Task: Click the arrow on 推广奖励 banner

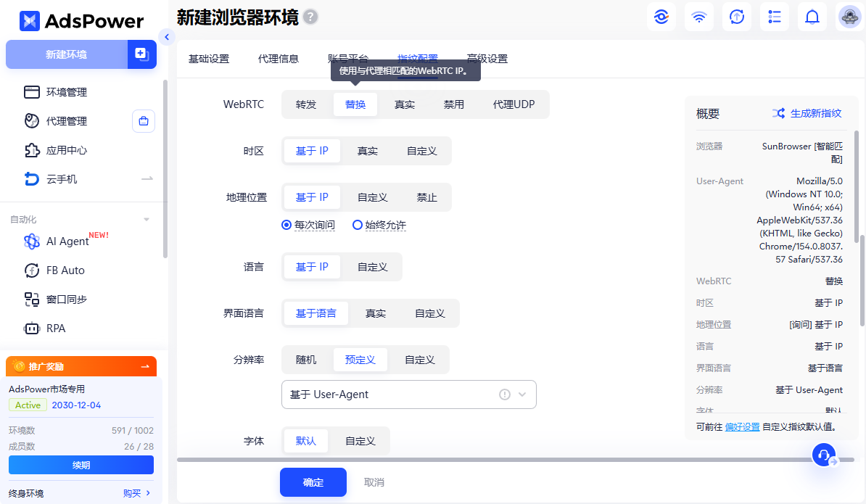Action: pos(145,366)
